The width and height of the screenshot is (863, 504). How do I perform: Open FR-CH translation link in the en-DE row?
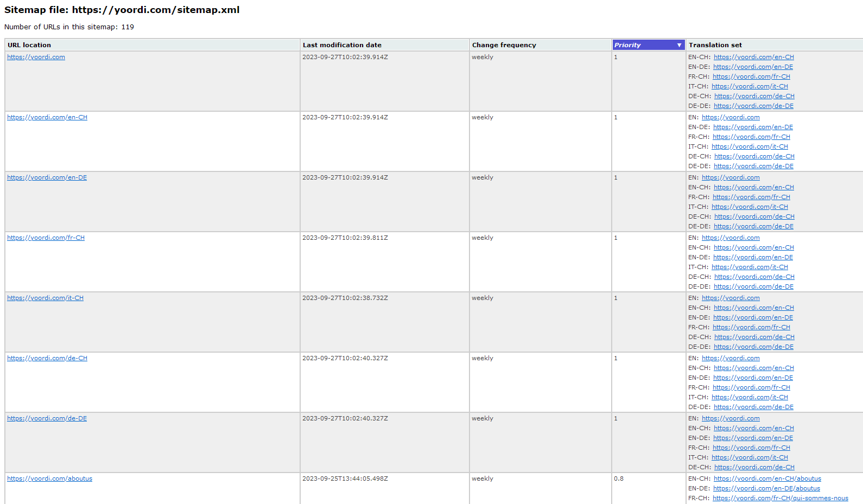click(751, 197)
